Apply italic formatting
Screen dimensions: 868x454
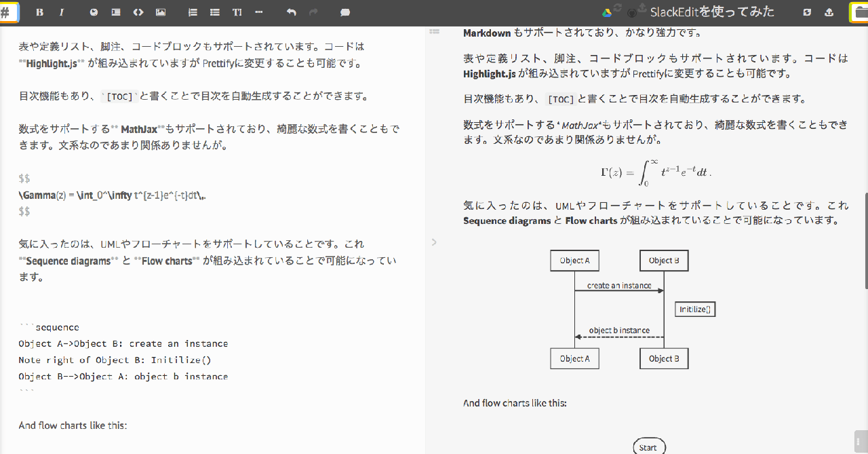62,12
